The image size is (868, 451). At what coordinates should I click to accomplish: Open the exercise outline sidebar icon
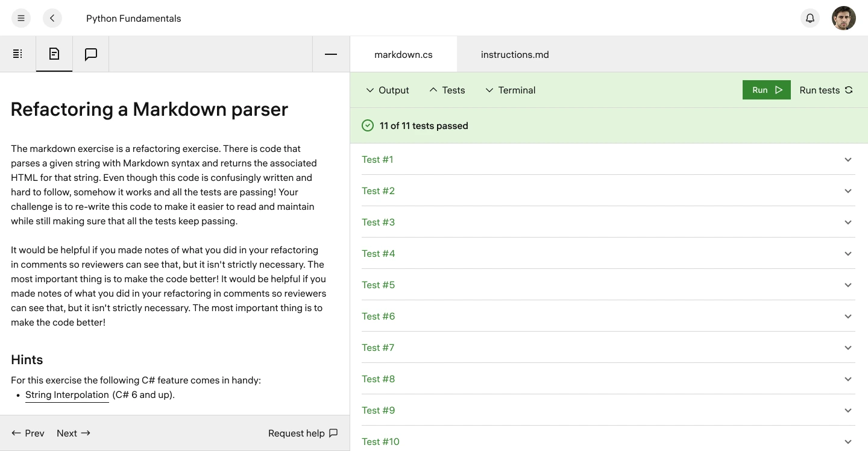click(17, 54)
